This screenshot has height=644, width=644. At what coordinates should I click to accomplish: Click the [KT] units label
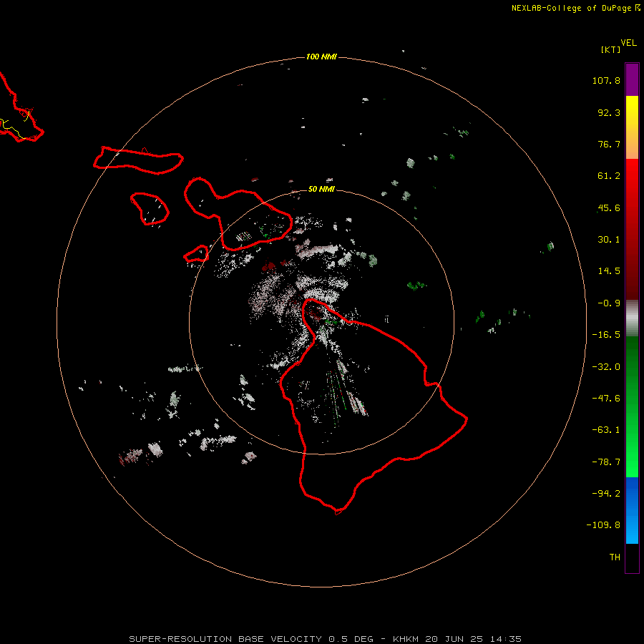611,49
